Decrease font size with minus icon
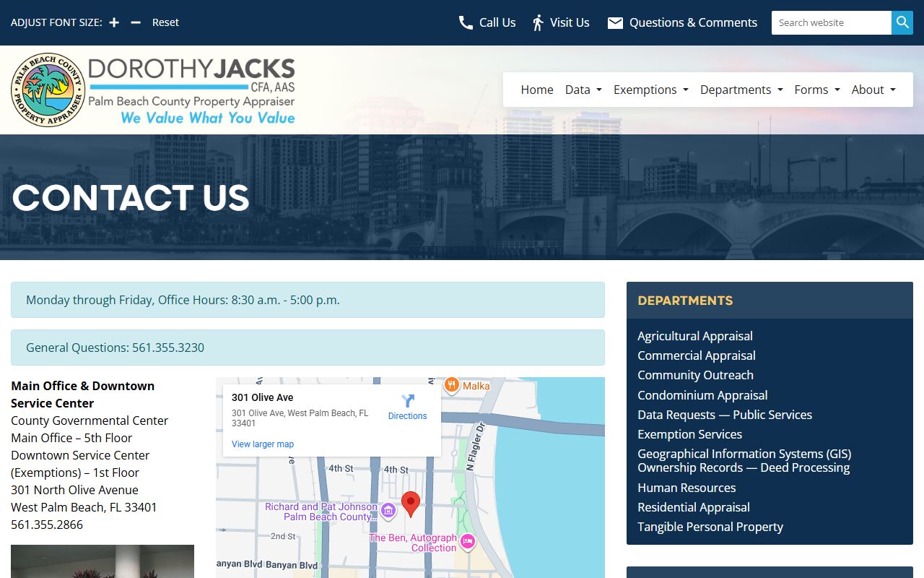924x578 pixels. click(136, 22)
